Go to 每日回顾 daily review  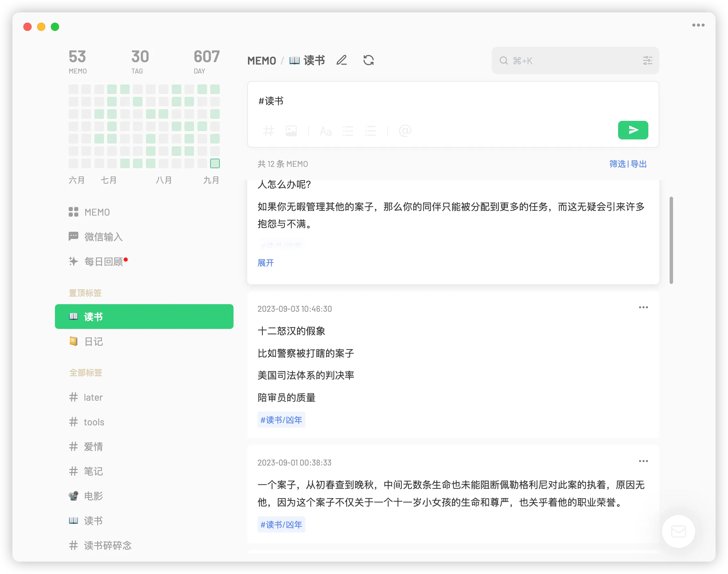[103, 262]
